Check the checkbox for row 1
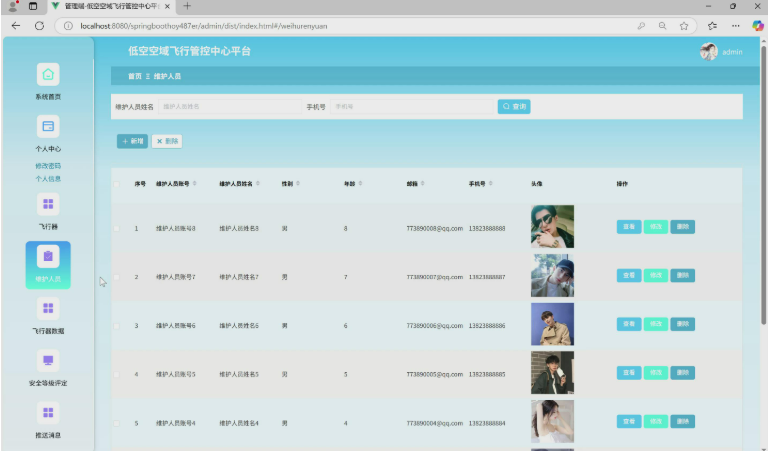The image size is (768, 451). (x=116, y=228)
